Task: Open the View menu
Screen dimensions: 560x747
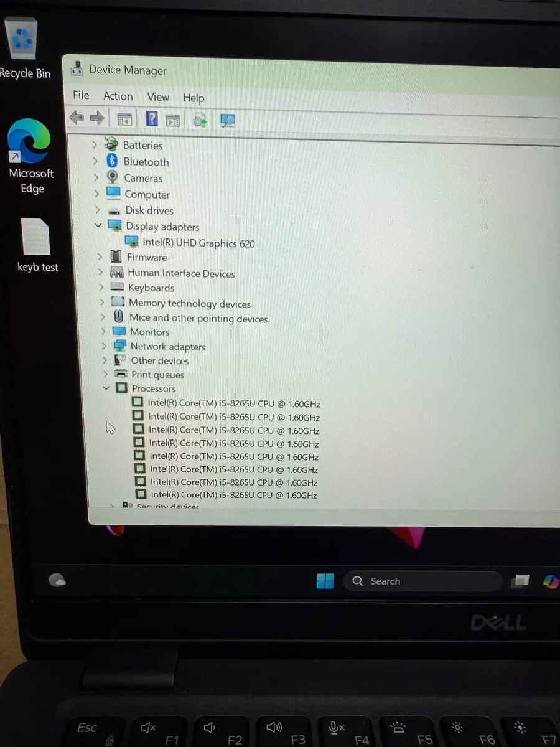Action: coord(158,97)
